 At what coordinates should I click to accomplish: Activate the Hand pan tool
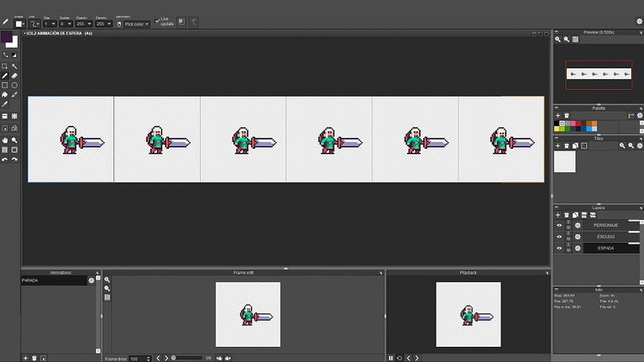[x=5, y=139]
